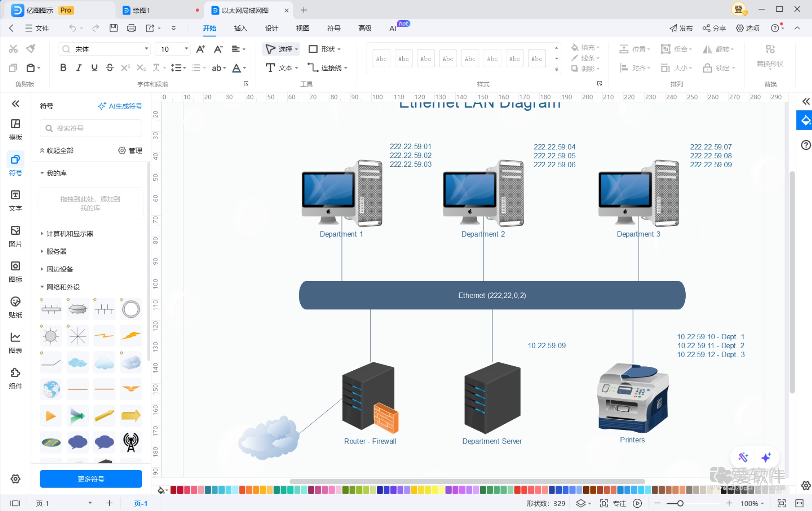The height and width of the screenshot is (511, 812).
Task: Add a new page with the plus button
Action: point(109,503)
